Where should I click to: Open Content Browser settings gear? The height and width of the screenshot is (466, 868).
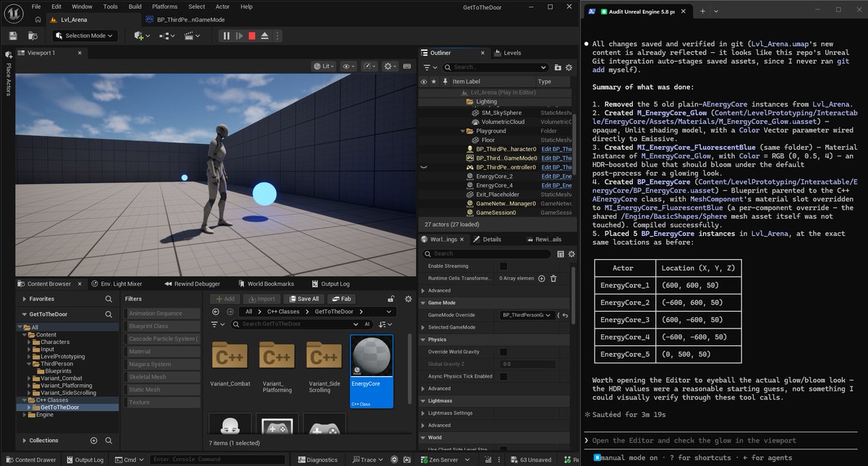[408, 299]
